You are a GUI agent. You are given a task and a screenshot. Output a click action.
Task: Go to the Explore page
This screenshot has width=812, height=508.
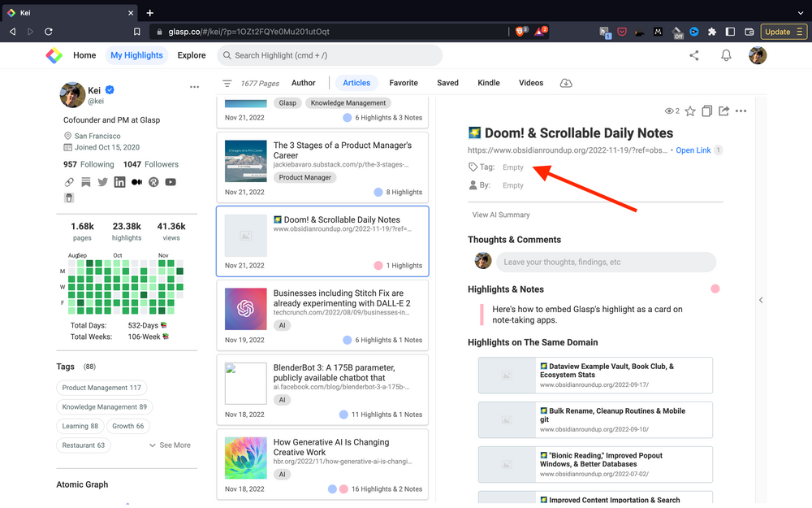[x=192, y=55]
